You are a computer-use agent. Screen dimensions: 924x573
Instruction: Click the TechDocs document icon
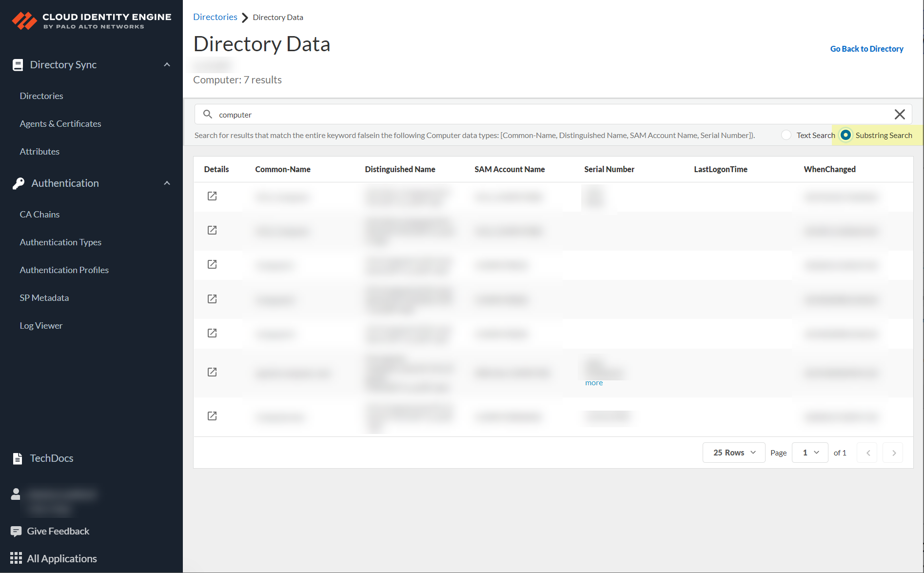[18, 458]
